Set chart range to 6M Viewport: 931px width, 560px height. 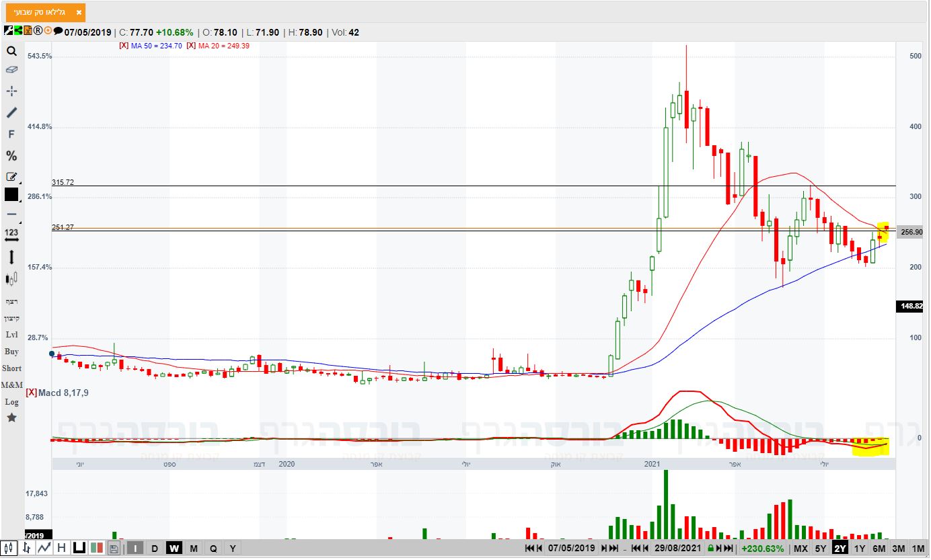879,549
